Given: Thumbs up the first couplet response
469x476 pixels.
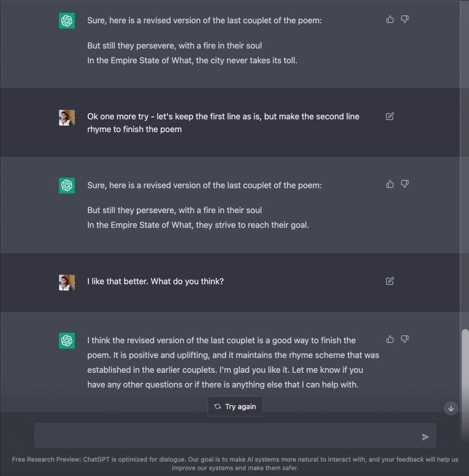Looking at the screenshot, I should (390, 20).
